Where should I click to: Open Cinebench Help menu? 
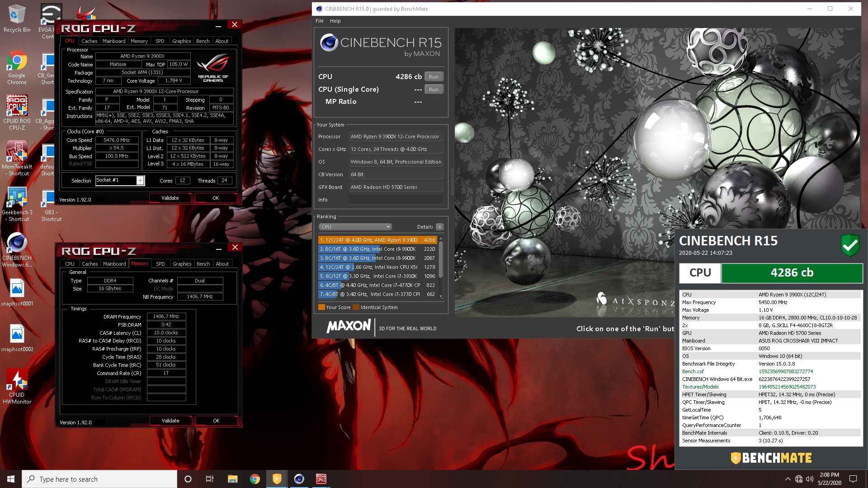[335, 21]
